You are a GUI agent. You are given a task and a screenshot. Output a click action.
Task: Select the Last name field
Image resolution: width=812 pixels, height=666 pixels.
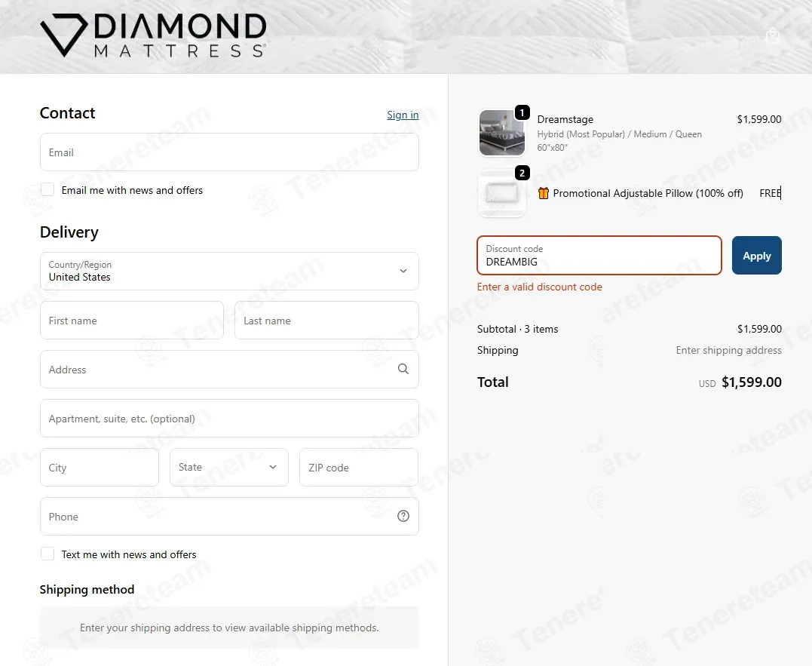326,320
